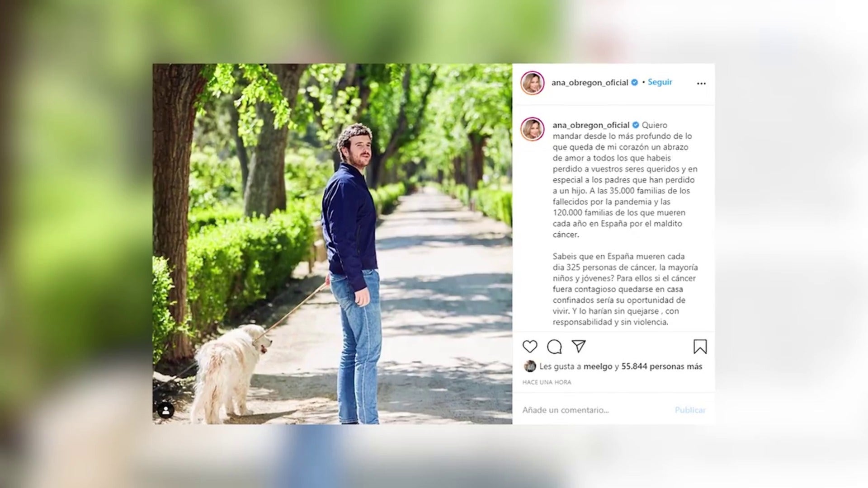Open the three-dot more options menu

pos(701,83)
